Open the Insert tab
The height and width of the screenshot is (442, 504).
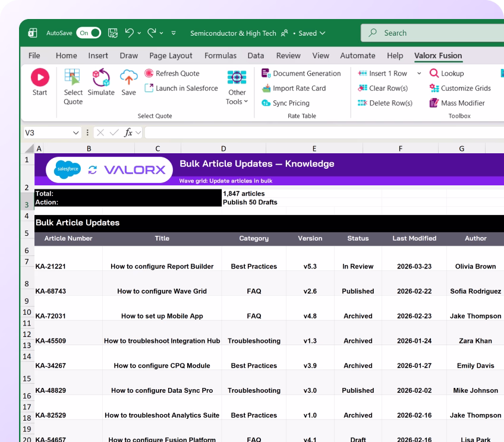(x=98, y=56)
